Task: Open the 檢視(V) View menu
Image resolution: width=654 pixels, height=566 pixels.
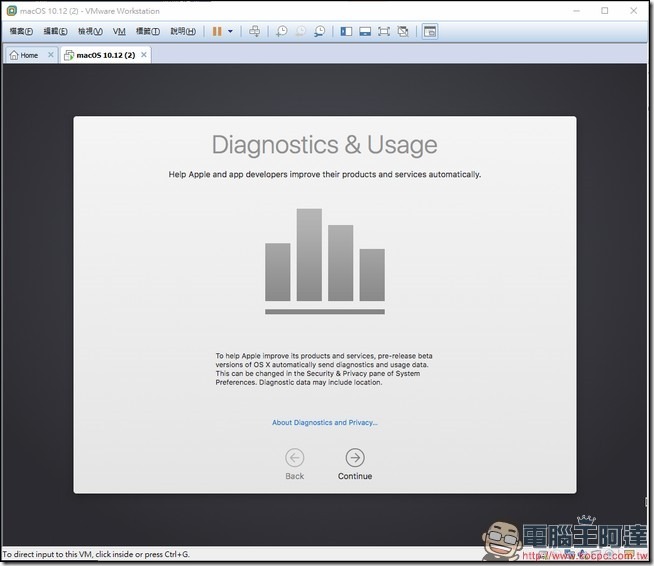Action: pos(90,31)
